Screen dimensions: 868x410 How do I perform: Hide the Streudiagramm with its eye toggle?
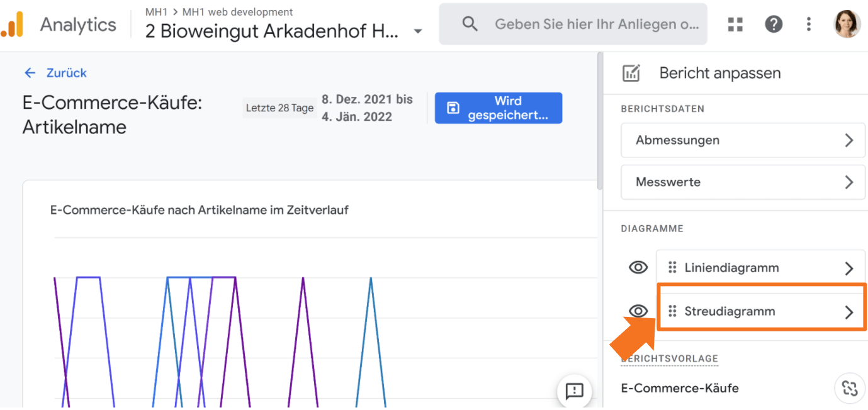[638, 310]
